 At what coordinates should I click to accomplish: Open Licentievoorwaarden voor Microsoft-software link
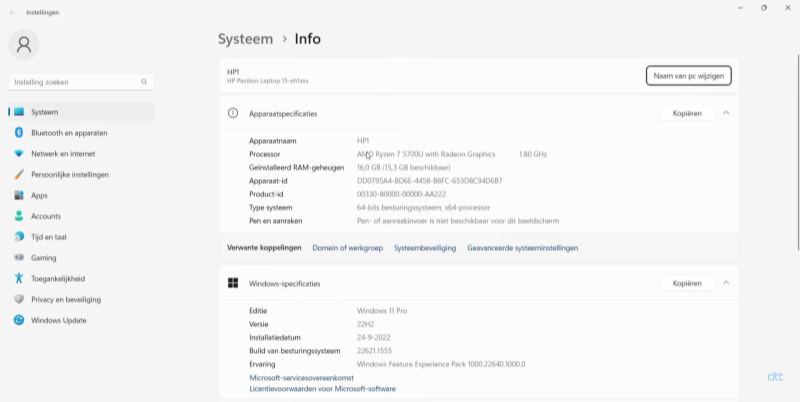322,389
